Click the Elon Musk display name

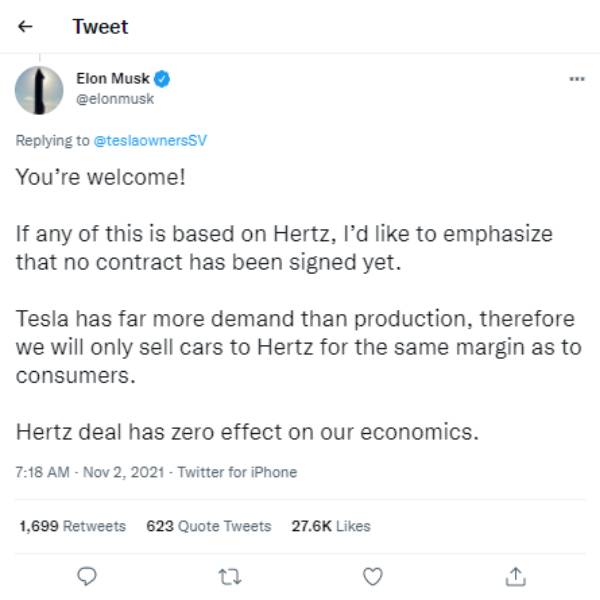coord(113,78)
